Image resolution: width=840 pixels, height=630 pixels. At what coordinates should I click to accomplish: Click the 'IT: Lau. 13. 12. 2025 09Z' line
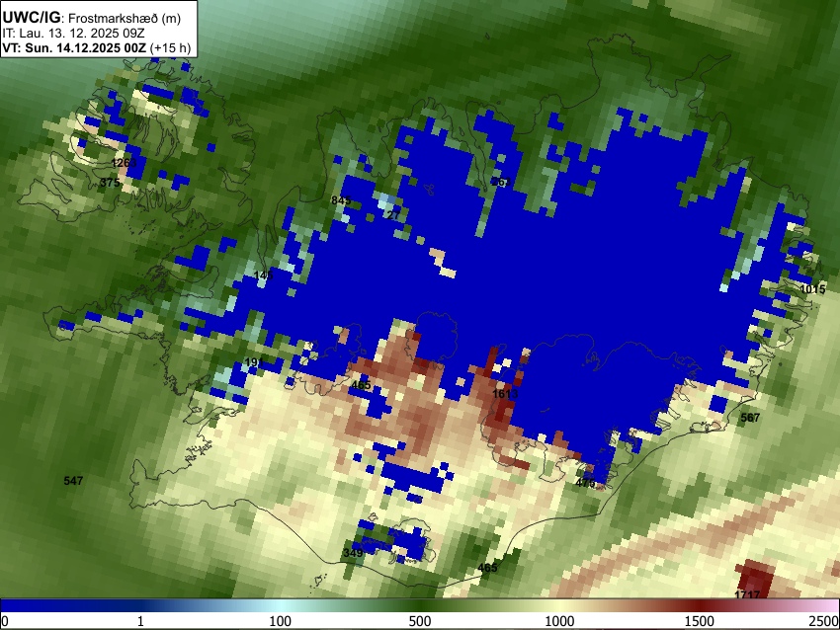point(73,34)
